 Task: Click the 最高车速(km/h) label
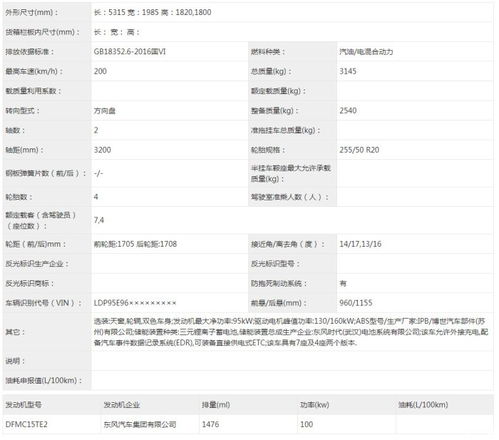pos(34,71)
